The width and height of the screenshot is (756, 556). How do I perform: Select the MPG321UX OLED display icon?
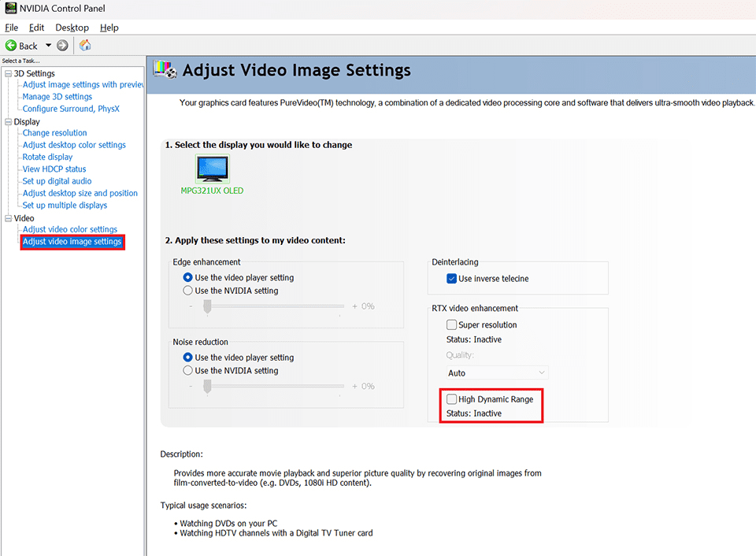point(212,169)
